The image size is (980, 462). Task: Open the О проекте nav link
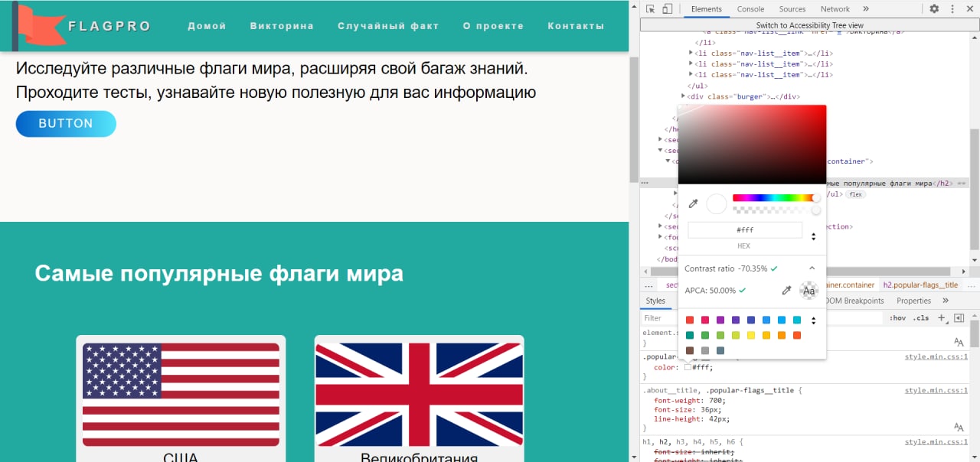(x=493, y=26)
